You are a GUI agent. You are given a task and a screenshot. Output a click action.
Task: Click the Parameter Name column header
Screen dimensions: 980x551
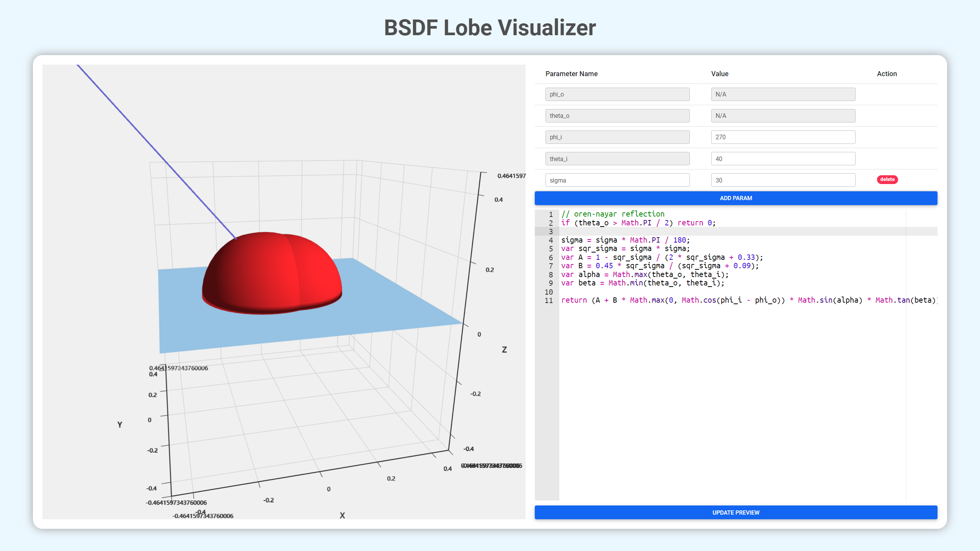[572, 73]
